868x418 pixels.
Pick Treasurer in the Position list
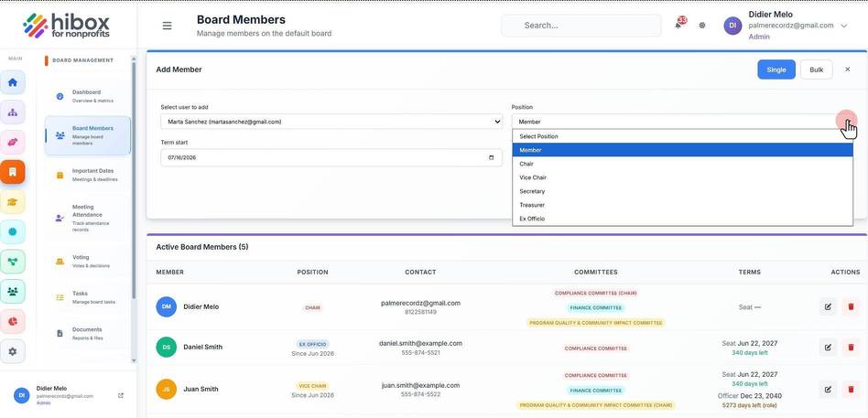pyautogui.click(x=682, y=205)
